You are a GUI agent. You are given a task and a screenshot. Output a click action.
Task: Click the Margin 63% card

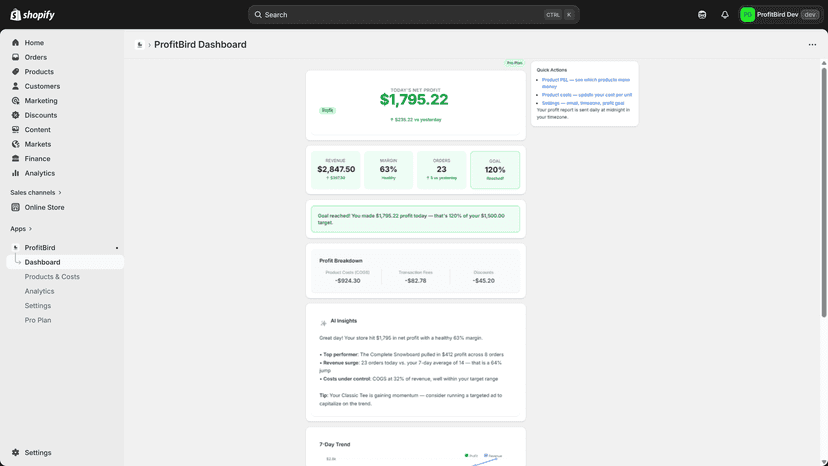[x=388, y=170]
